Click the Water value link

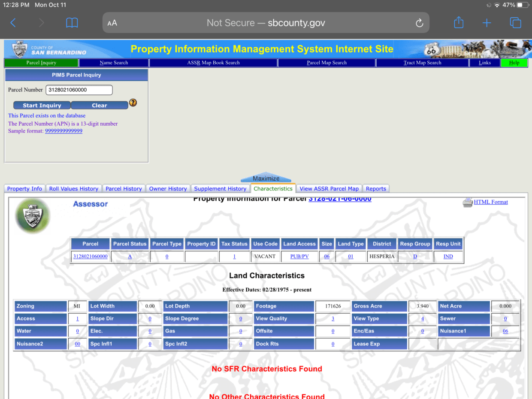78,331
